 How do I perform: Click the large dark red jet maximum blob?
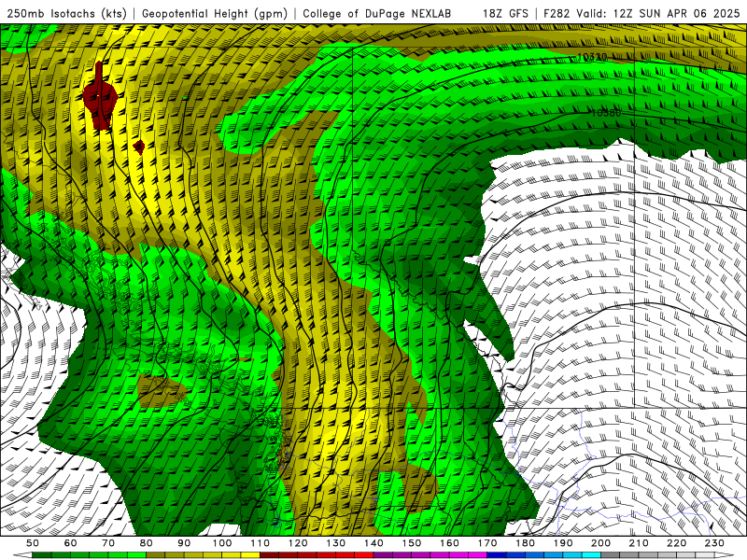[100, 98]
